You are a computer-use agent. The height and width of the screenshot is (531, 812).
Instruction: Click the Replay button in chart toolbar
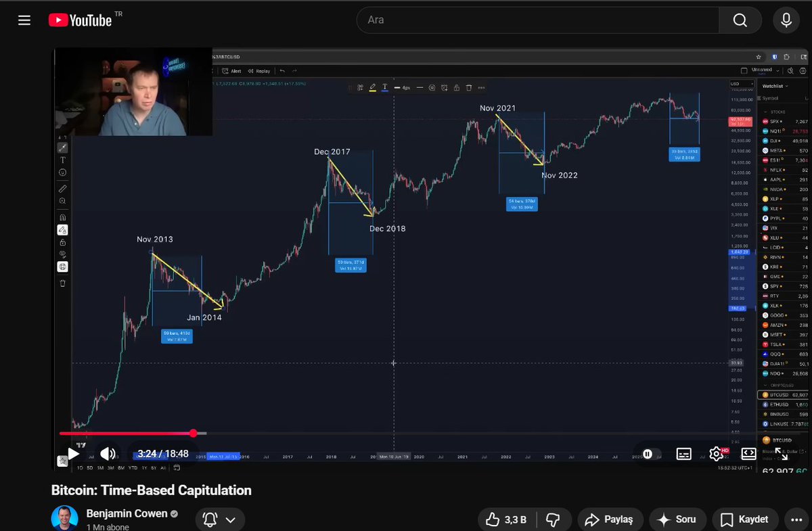point(259,71)
